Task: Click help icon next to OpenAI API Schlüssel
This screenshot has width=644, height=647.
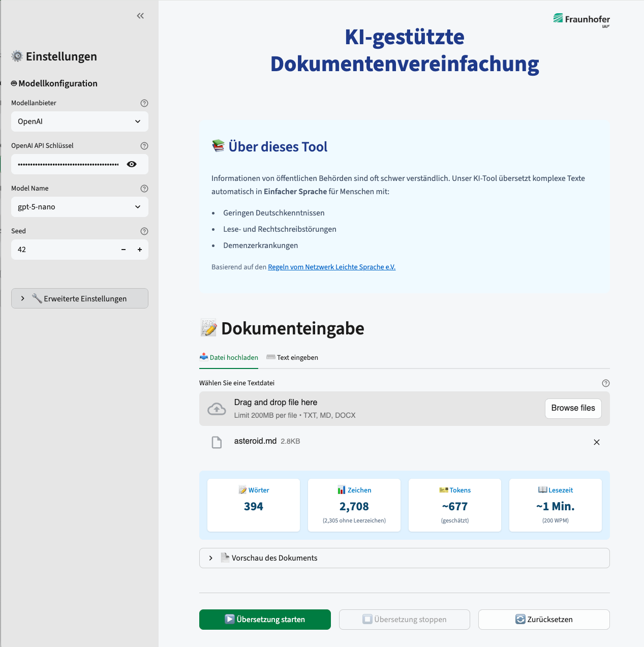Action: 144,146
